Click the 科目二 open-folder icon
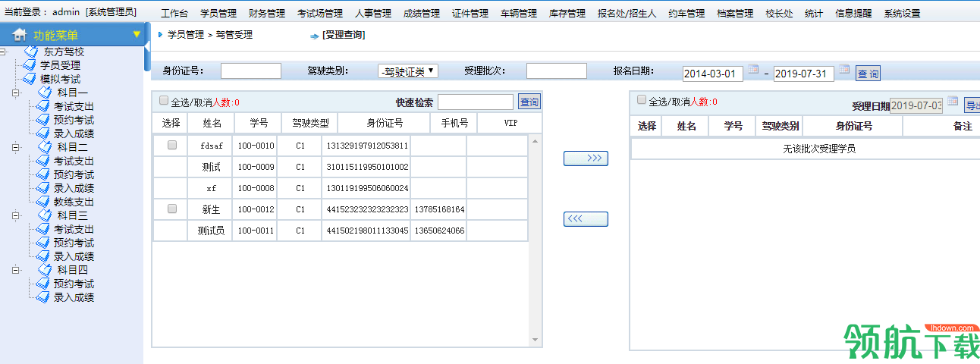Screen dimensions: 980x364 [x=45, y=147]
